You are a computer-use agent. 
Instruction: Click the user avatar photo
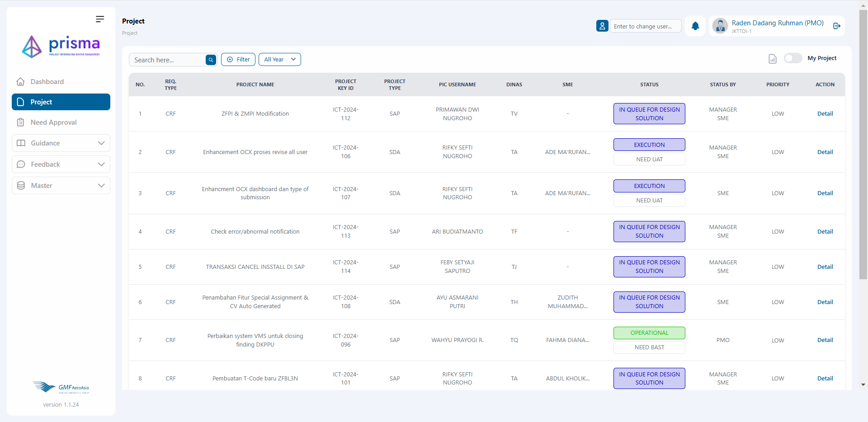click(x=720, y=26)
